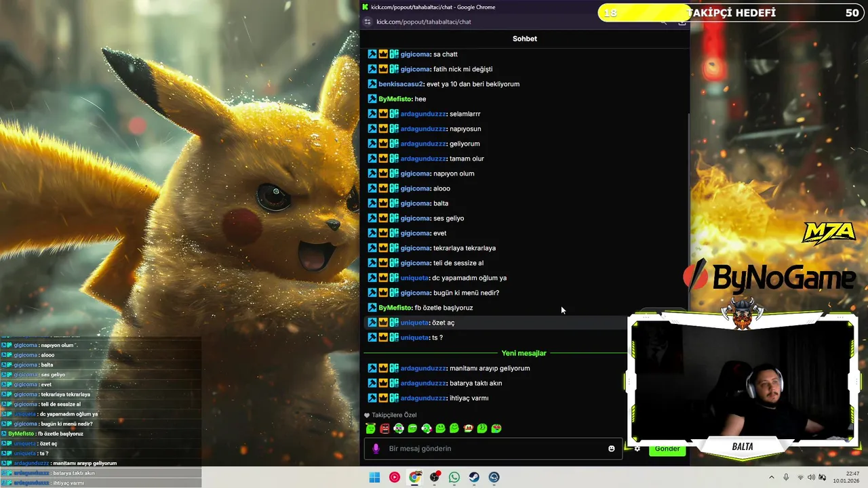Click username benkisacasu2 in chat

[x=401, y=84]
